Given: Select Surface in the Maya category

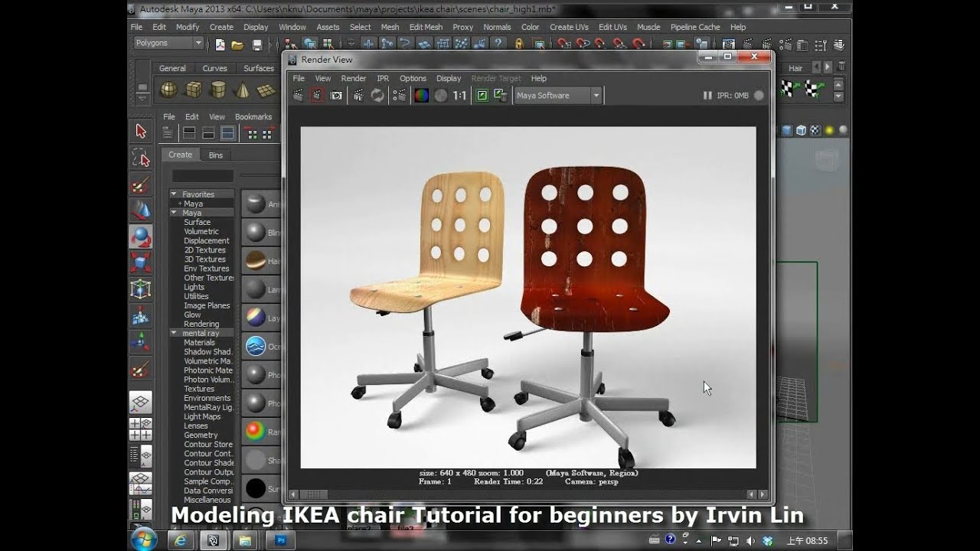Looking at the screenshot, I should pos(197,222).
